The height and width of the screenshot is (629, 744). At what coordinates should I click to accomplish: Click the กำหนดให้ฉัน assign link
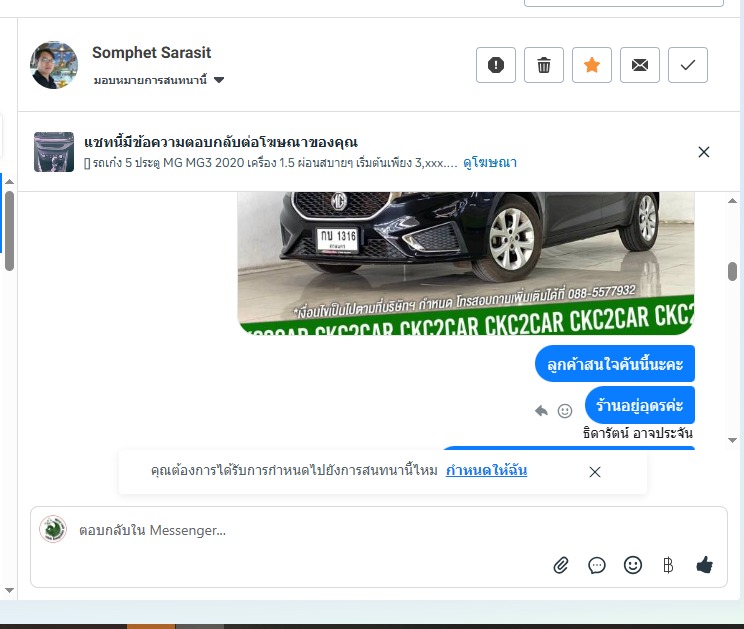[486, 470]
